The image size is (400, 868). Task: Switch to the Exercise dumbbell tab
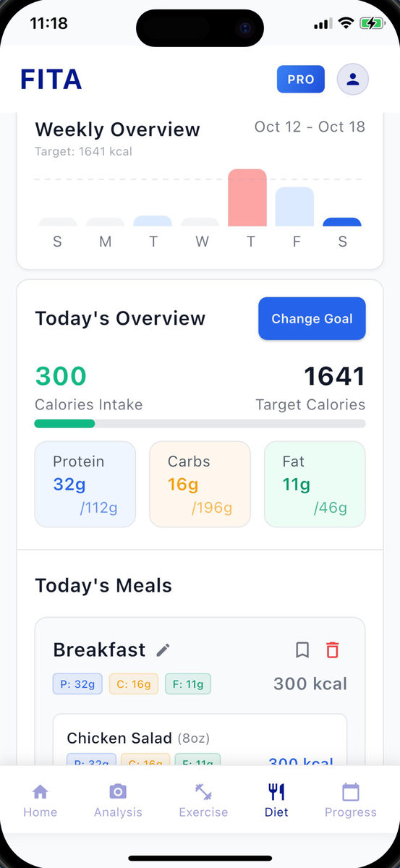point(203,800)
